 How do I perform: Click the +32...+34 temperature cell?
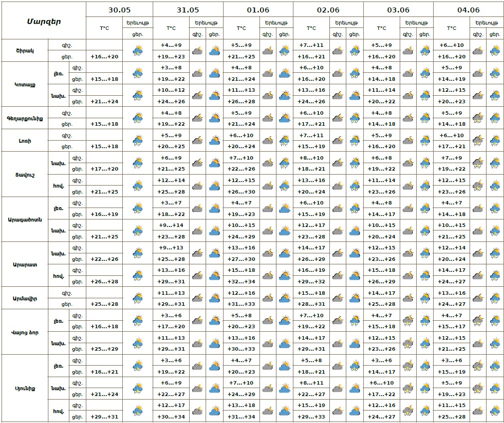tap(241, 281)
